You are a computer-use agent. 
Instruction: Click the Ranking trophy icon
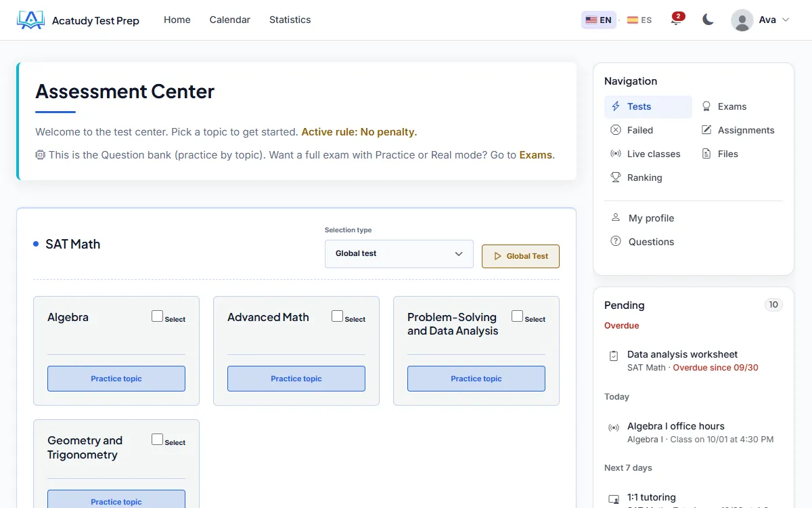click(x=616, y=177)
